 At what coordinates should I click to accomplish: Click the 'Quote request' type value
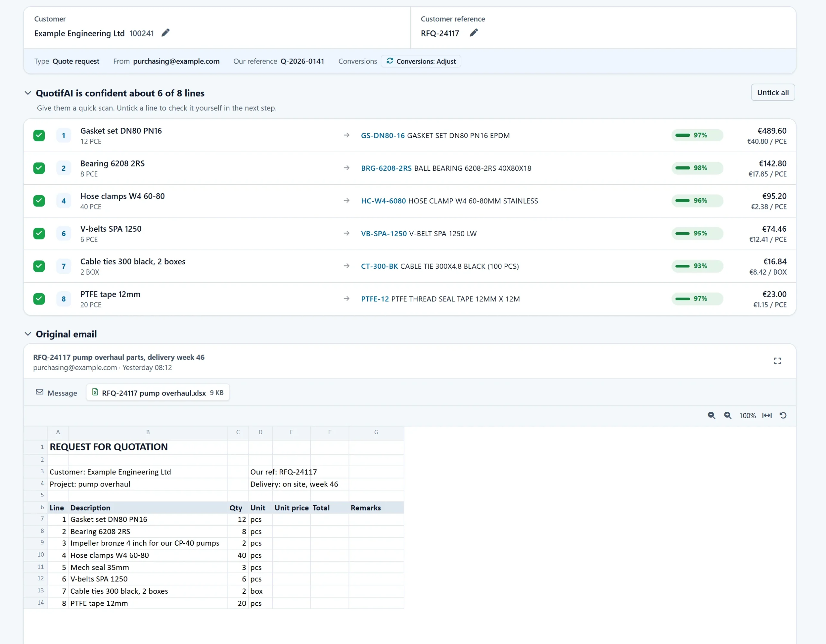[x=76, y=61]
